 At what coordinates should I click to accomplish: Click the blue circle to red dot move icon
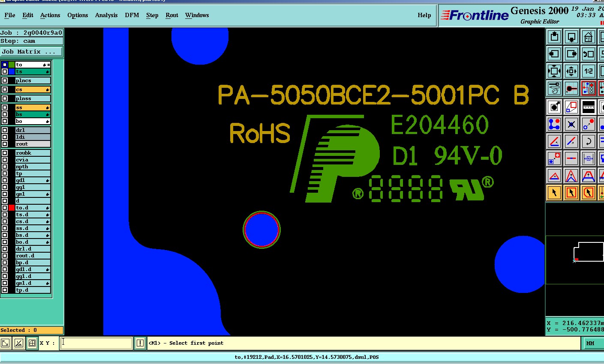click(x=589, y=124)
